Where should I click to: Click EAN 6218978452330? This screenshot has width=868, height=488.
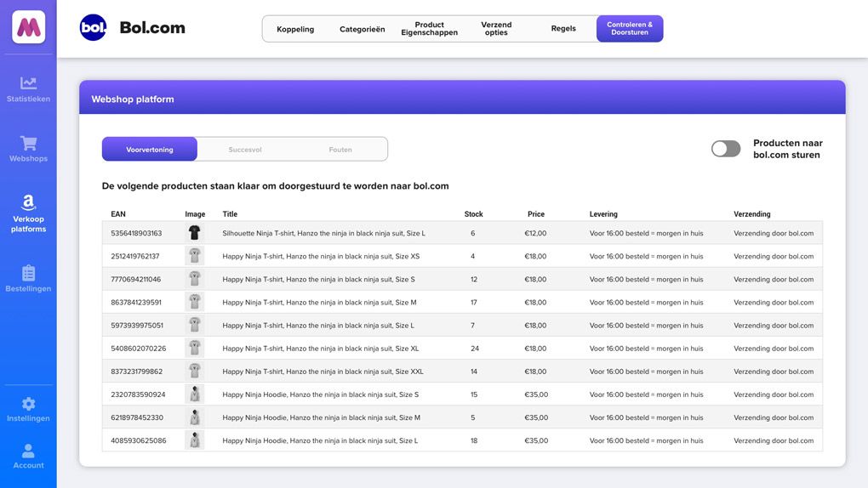pos(137,417)
